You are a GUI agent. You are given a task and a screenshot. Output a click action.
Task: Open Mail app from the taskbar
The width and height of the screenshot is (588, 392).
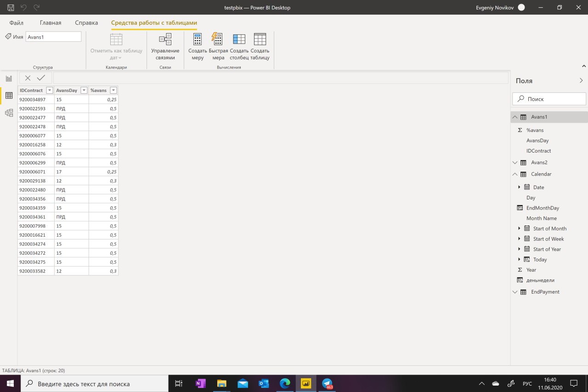243,383
